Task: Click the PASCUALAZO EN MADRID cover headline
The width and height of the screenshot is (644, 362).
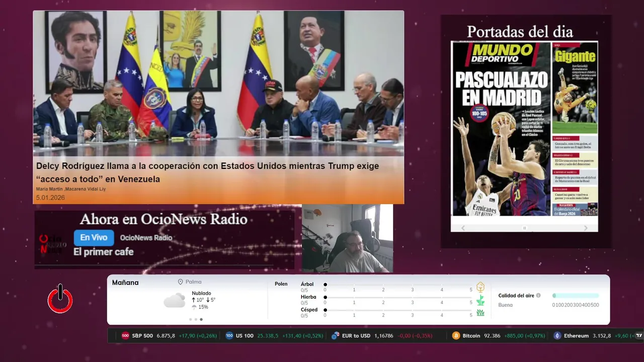Action: tap(502, 88)
